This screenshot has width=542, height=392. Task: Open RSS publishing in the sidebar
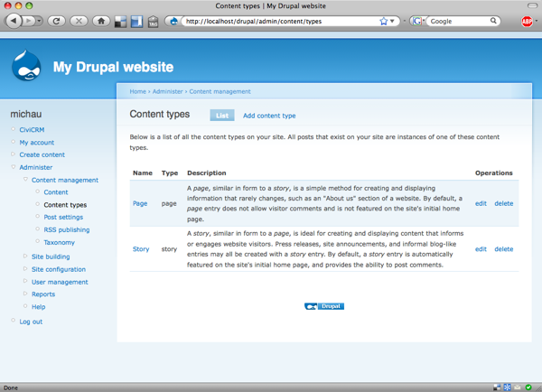click(67, 230)
